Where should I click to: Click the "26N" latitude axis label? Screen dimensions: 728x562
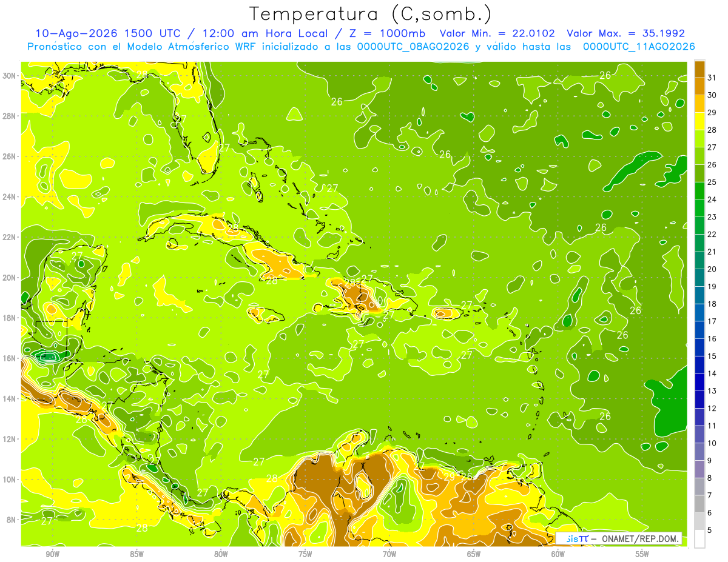click(x=10, y=156)
